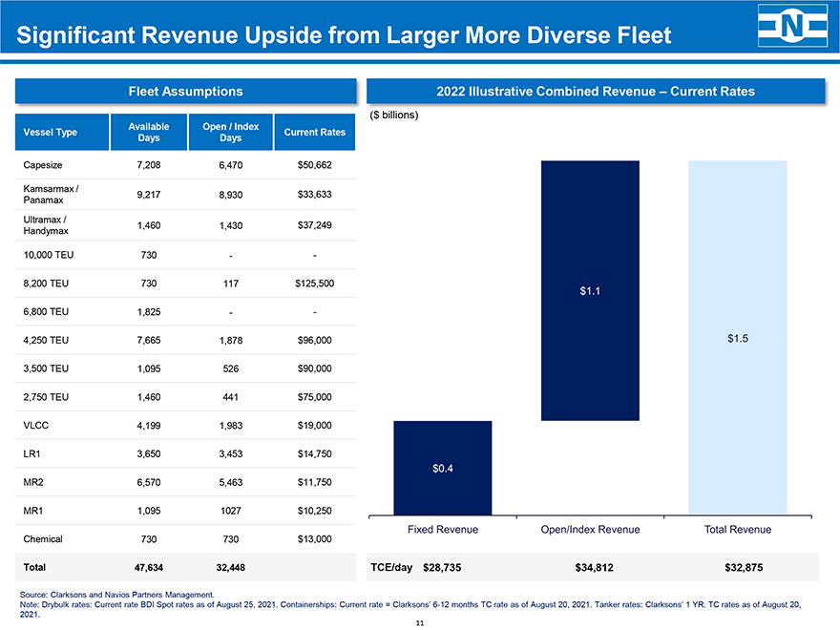Click the Open/Index Revenue axis label
This screenshot has width=840, height=630.
click(590, 530)
